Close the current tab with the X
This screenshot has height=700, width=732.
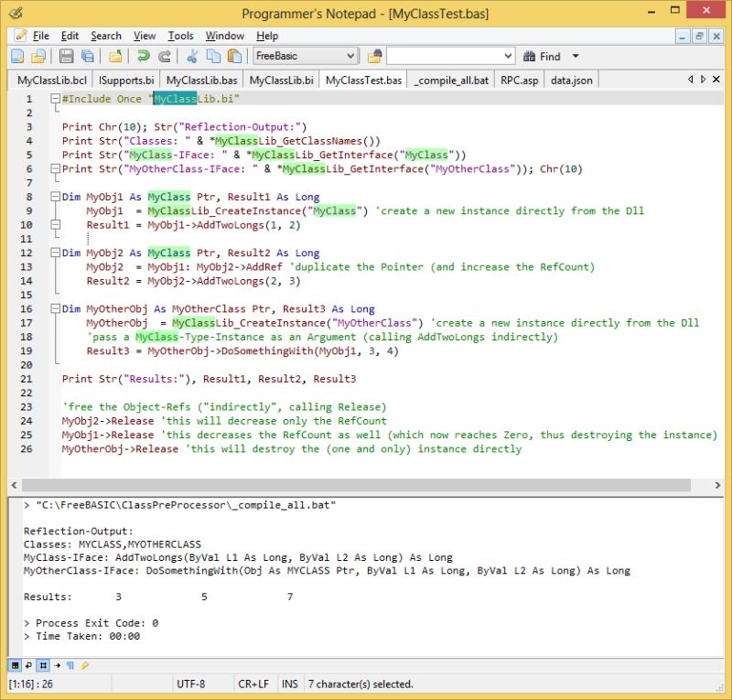pos(716,80)
